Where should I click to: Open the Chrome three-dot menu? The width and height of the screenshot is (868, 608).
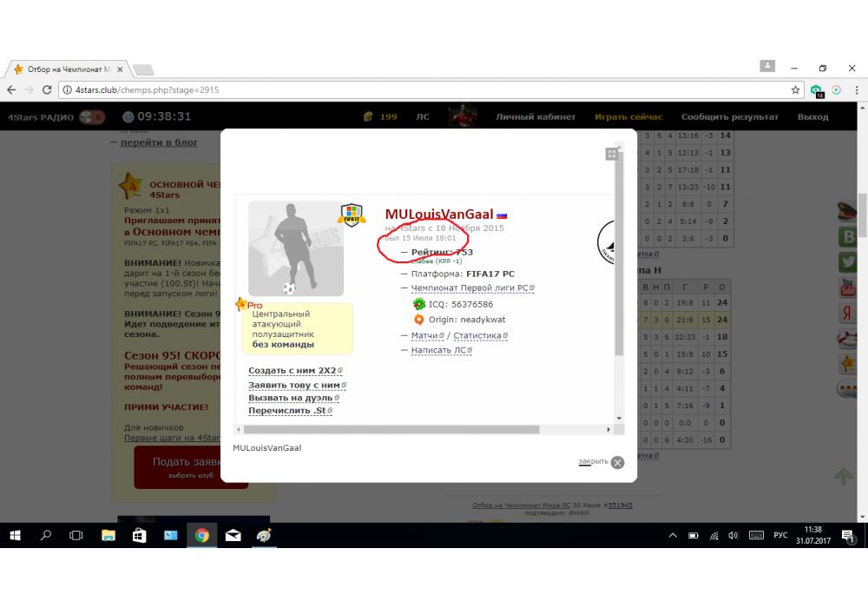[857, 89]
